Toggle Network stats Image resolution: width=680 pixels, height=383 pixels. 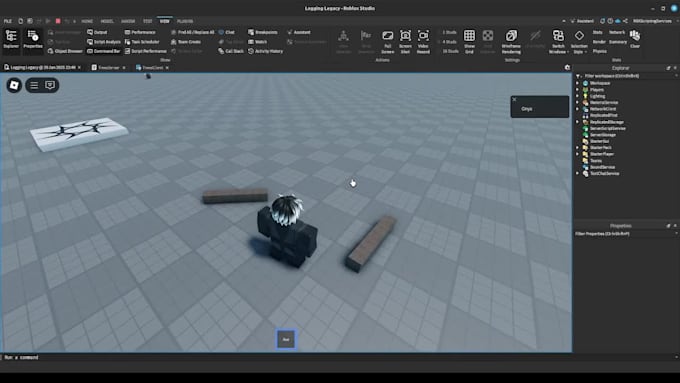(617, 33)
